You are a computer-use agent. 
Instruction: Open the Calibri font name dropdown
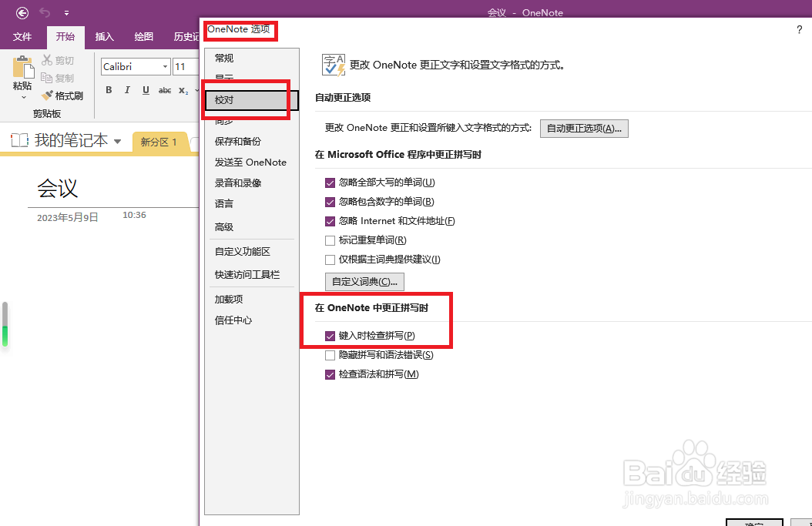coord(165,67)
